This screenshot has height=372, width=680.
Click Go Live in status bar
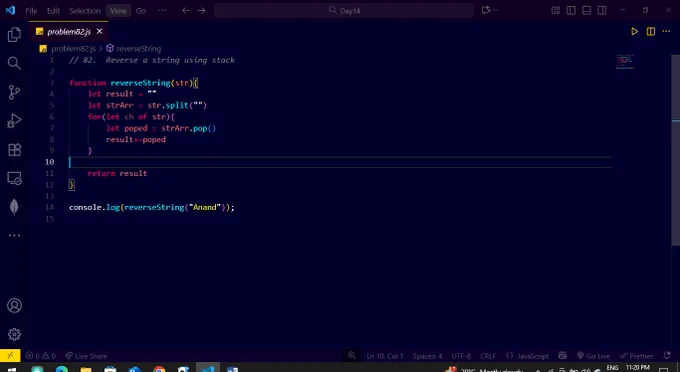click(593, 356)
